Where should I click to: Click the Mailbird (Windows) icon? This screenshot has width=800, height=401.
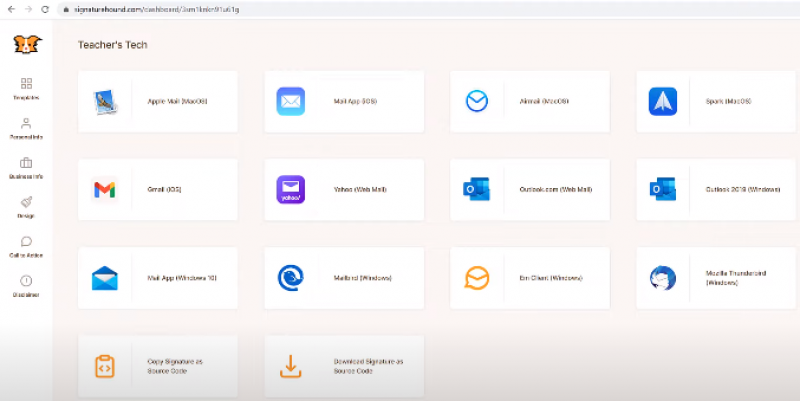pyautogui.click(x=290, y=277)
